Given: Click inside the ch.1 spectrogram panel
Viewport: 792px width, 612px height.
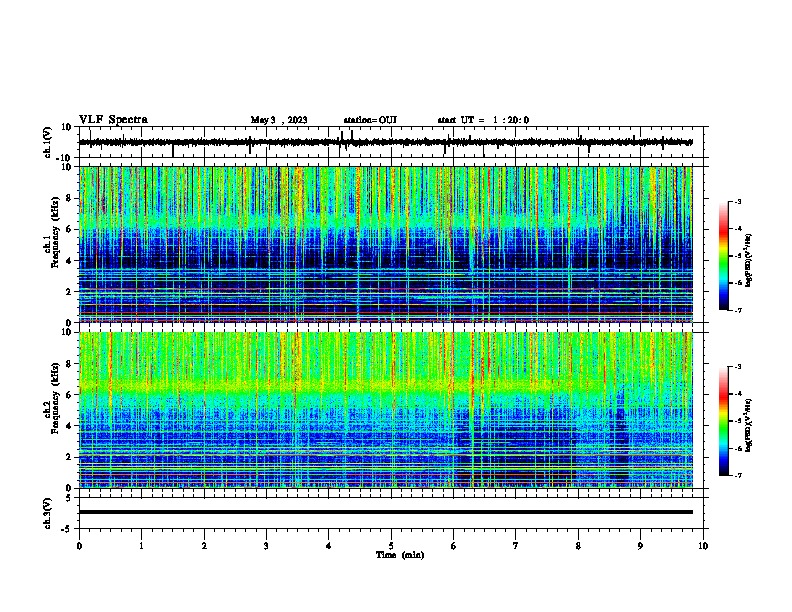Looking at the screenshot, I should (x=386, y=244).
